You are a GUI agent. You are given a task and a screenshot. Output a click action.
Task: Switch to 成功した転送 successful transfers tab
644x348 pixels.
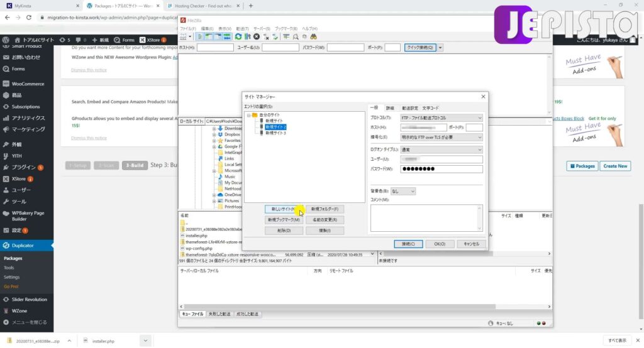(247, 314)
